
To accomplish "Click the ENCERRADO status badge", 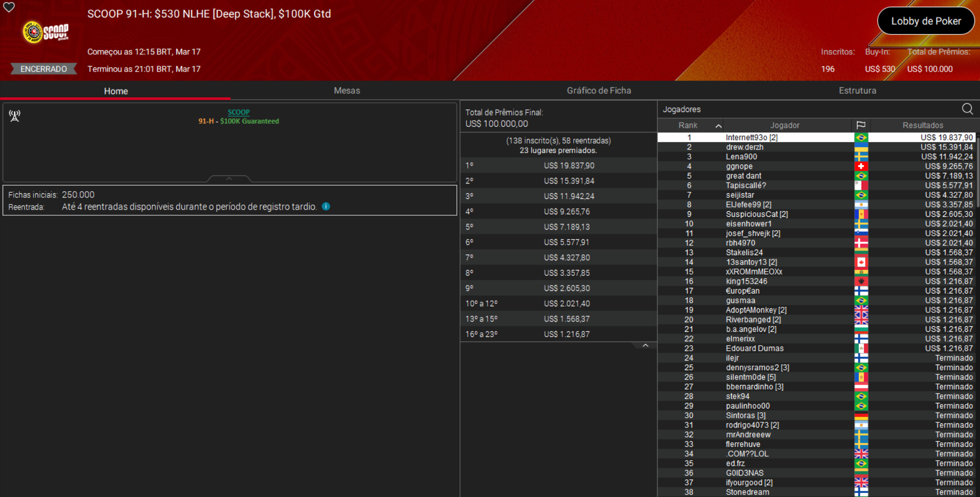I will pyautogui.click(x=43, y=69).
